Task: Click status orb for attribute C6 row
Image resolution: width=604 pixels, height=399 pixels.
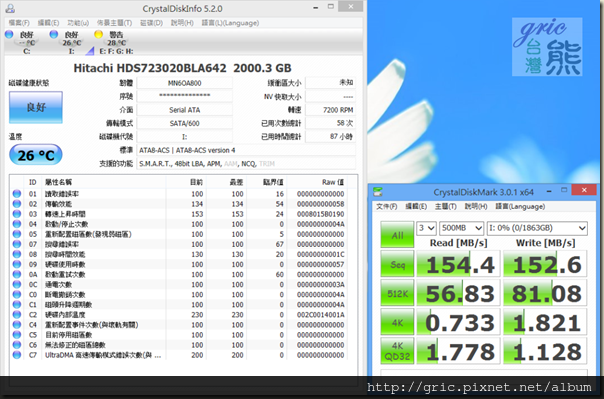Action: coord(17,345)
